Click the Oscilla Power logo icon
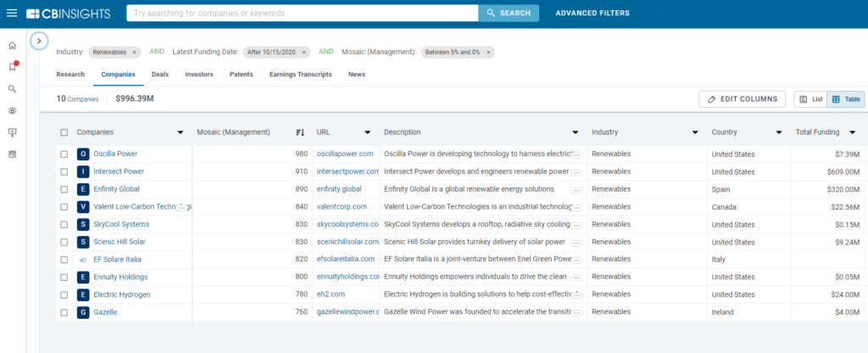The height and width of the screenshot is (353, 868). tap(83, 154)
